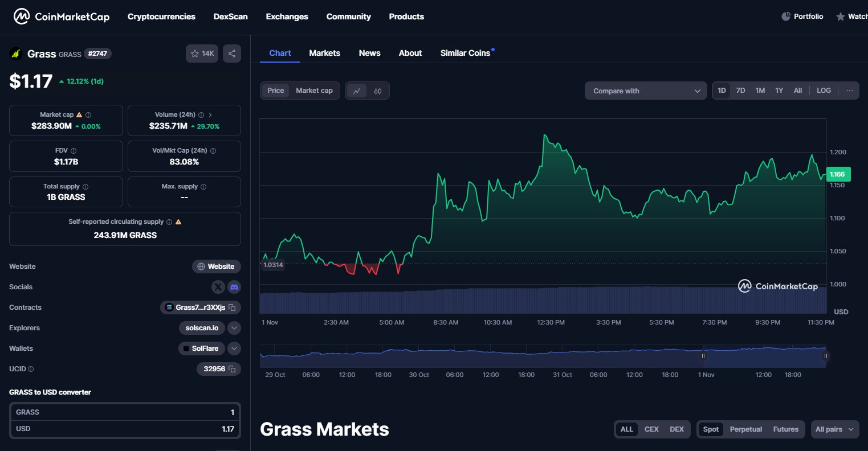Open the Compare with dropdown

[646, 91]
